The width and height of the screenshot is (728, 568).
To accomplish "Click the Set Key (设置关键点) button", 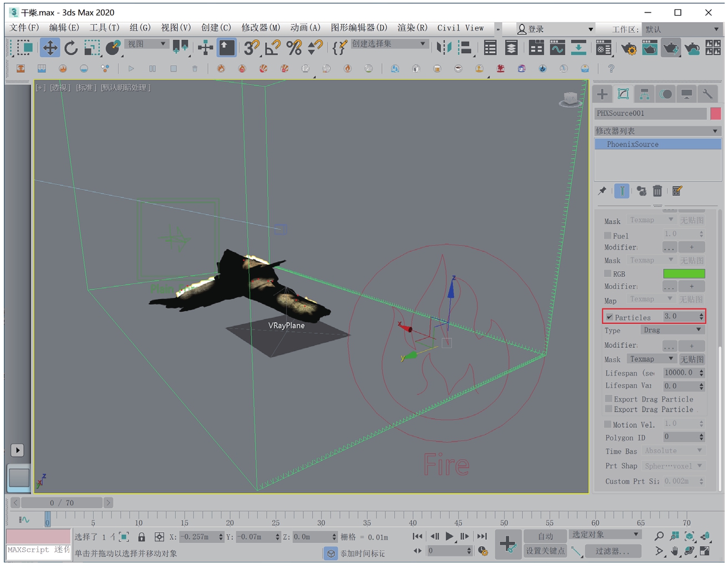I will point(545,551).
